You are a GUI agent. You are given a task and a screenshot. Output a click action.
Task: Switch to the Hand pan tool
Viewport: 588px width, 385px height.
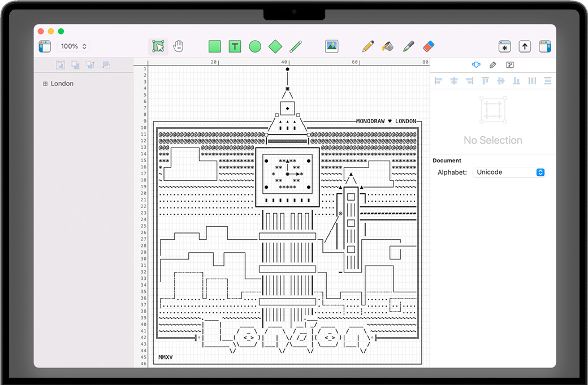[178, 46]
